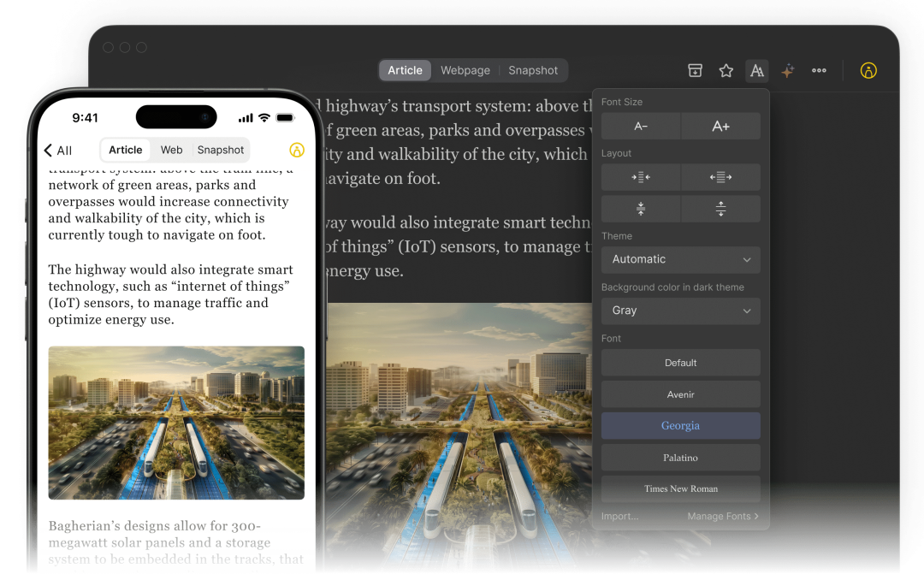This screenshot has height=574, width=924.
Task: Click the red close window dot
Action: (109, 47)
